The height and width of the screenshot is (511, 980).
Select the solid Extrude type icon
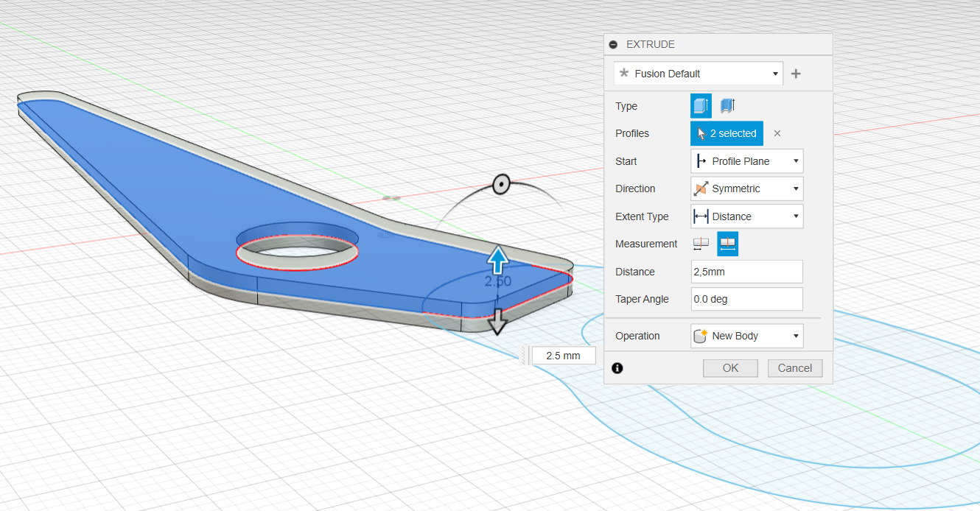(x=701, y=106)
